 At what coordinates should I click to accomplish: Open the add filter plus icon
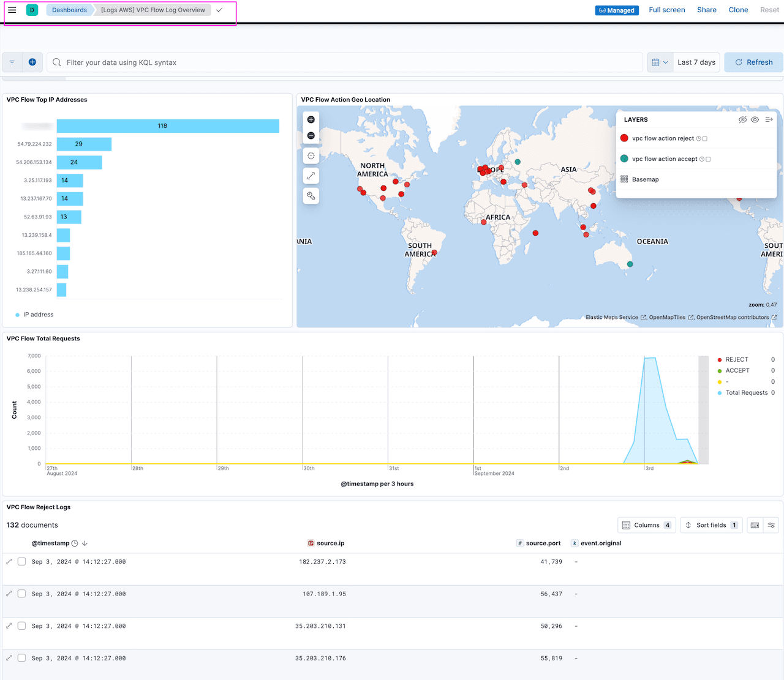(x=32, y=62)
